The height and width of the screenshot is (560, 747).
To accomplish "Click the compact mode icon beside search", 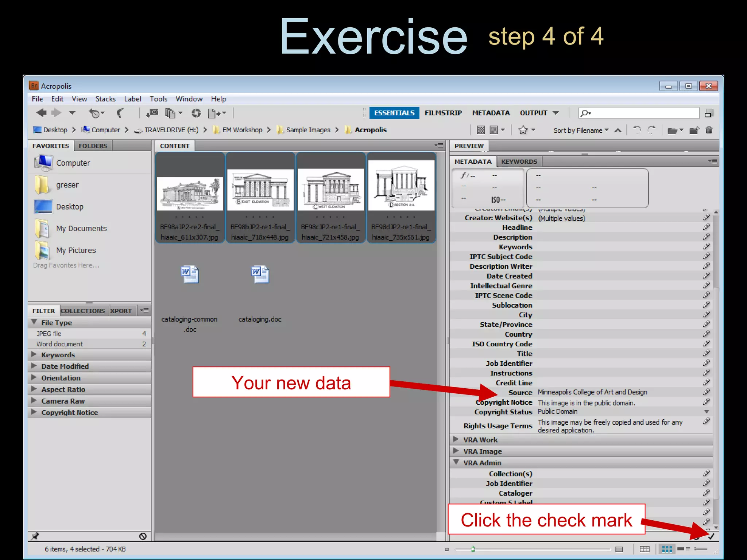I will point(709,113).
